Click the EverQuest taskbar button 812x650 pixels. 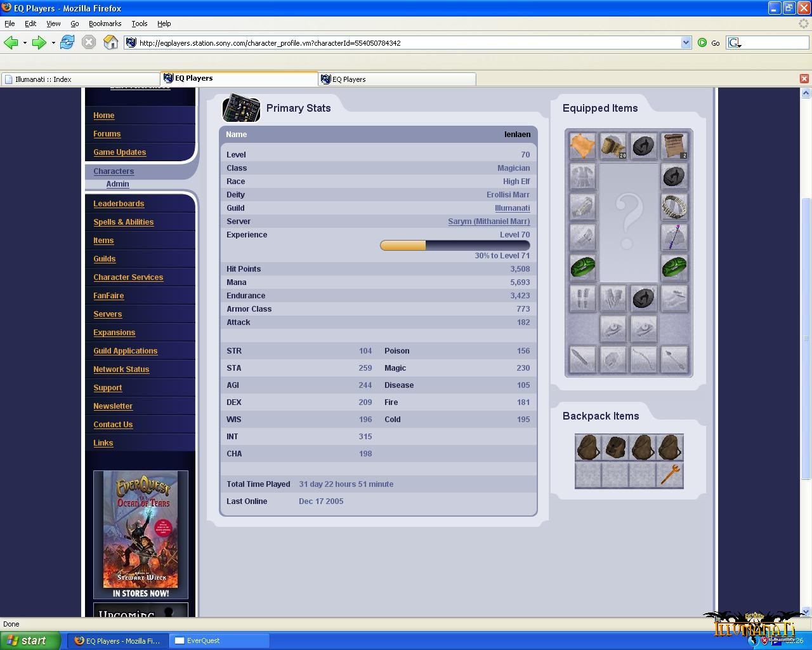(219, 640)
